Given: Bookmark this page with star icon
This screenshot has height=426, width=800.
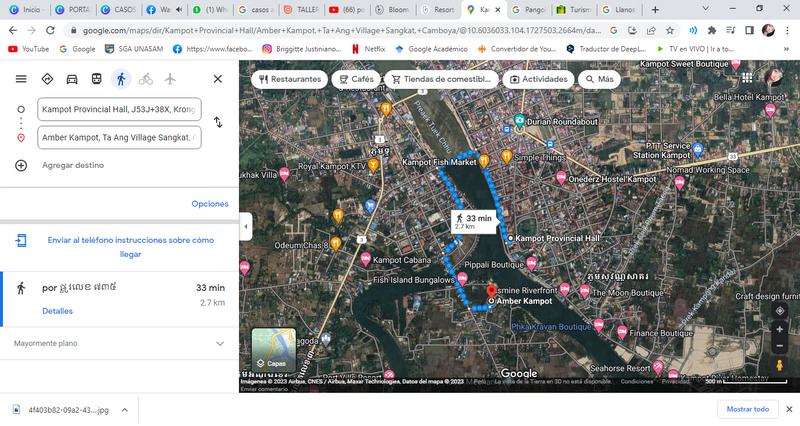Looking at the screenshot, I should click(670, 31).
